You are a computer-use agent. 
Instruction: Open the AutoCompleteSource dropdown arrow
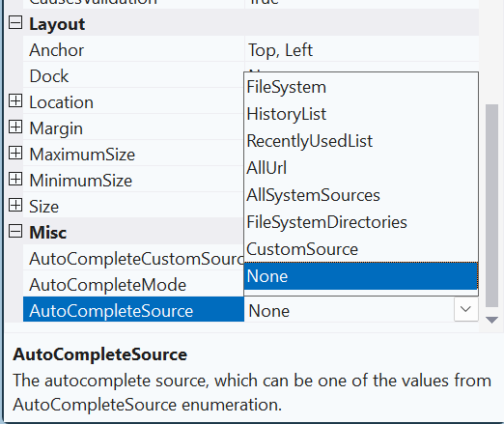[465, 309]
